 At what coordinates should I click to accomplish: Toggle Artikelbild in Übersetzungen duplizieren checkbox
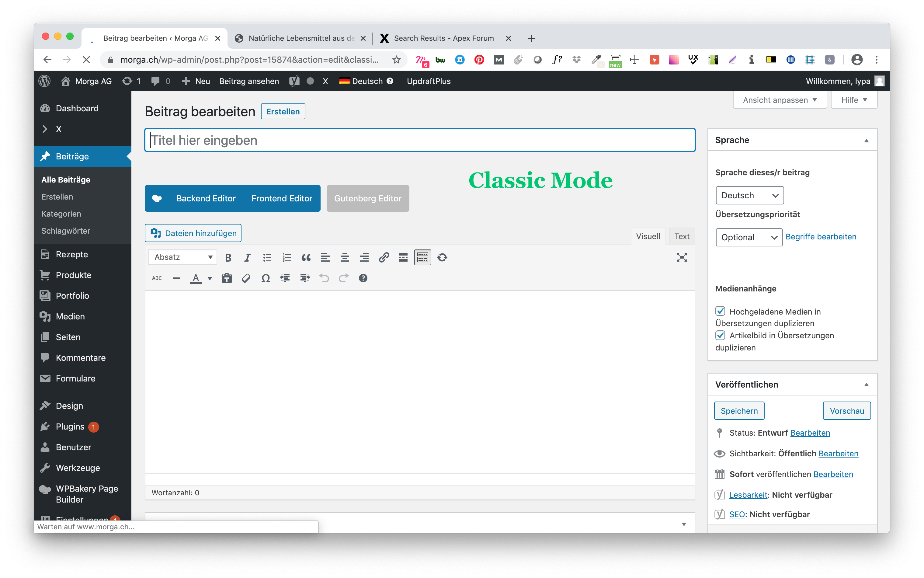click(720, 335)
